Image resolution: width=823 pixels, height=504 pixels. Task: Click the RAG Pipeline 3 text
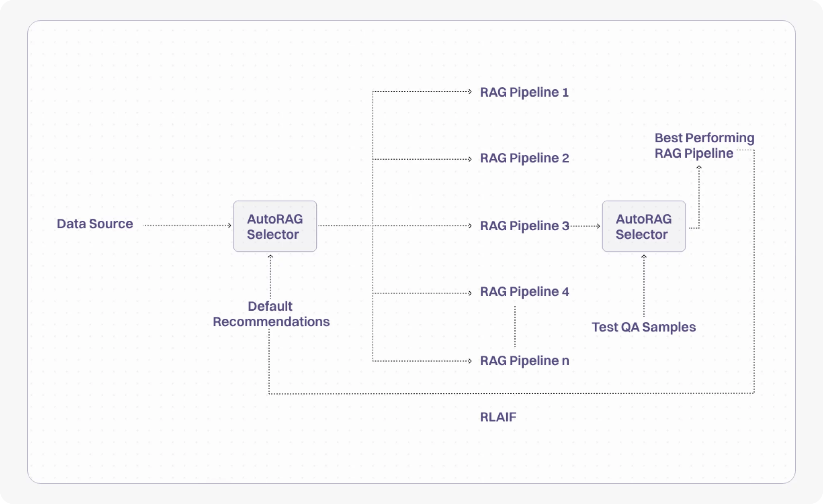(x=524, y=225)
